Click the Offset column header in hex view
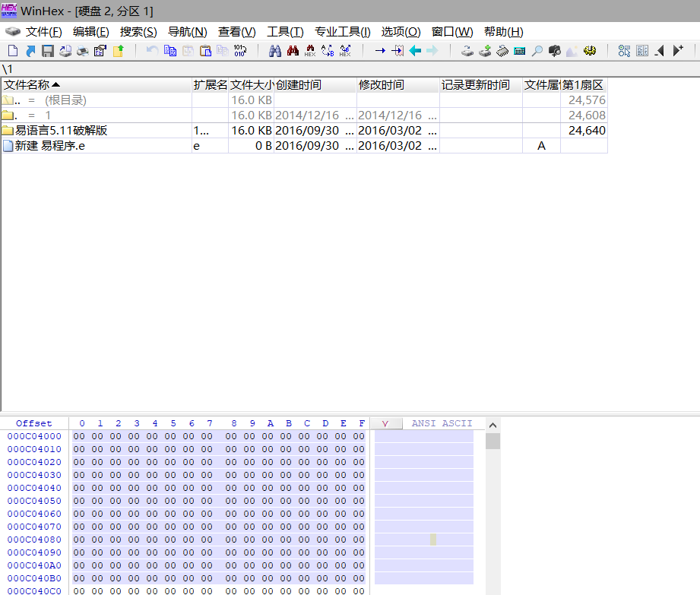Screen dimensions: 700x595 34,423
